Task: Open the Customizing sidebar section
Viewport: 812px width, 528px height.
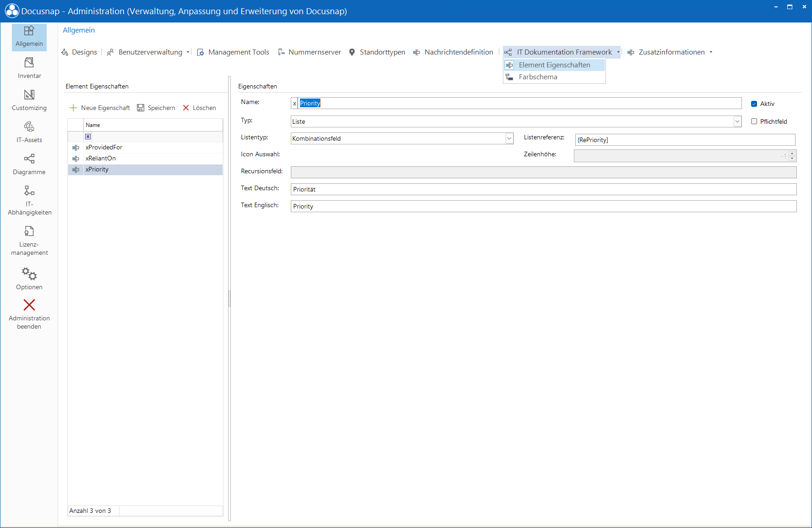Action: point(29,100)
